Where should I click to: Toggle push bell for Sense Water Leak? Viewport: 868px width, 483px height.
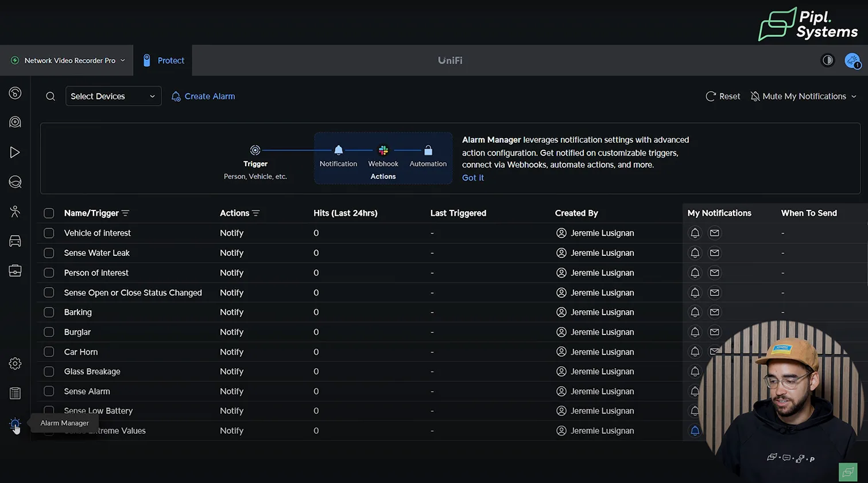point(695,253)
